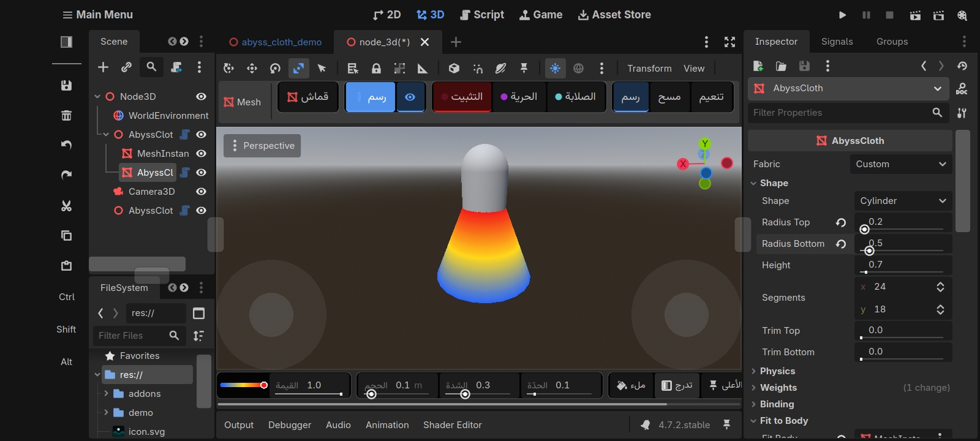
Task: Open the Script workspace
Action: click(x=482, y=15)
